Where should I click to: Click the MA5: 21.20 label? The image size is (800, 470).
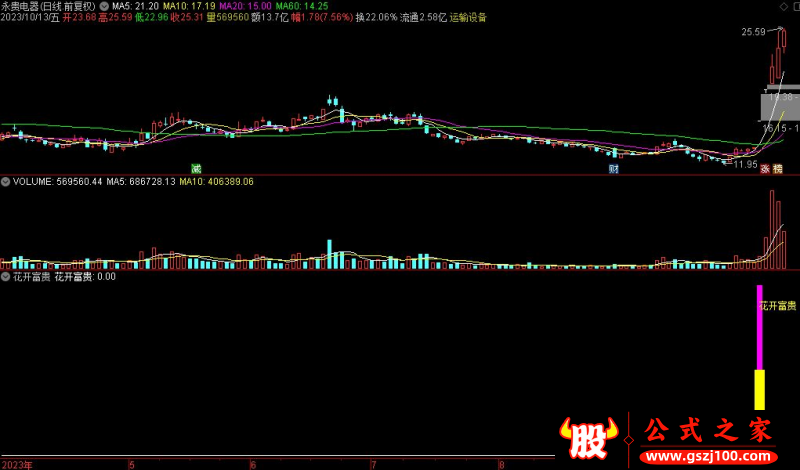pos(135,7)
